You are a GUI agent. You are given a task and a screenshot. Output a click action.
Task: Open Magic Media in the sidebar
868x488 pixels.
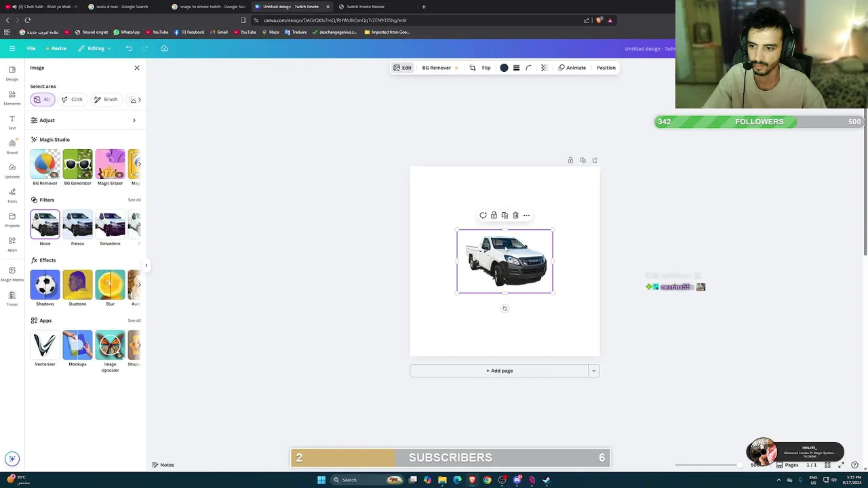(x=12, y=274)
